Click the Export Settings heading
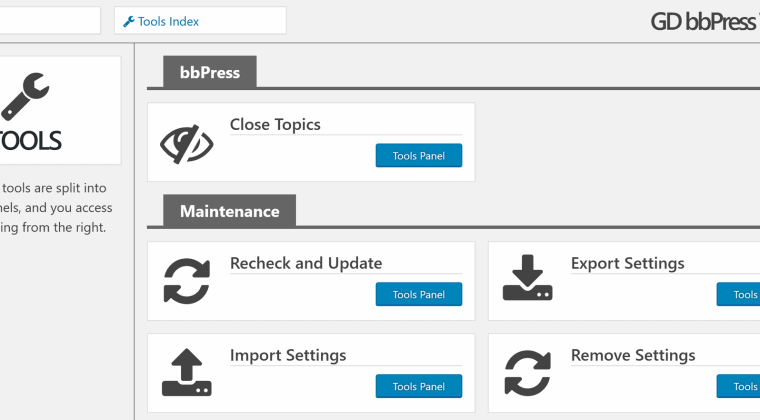 (x=628, y=263)
